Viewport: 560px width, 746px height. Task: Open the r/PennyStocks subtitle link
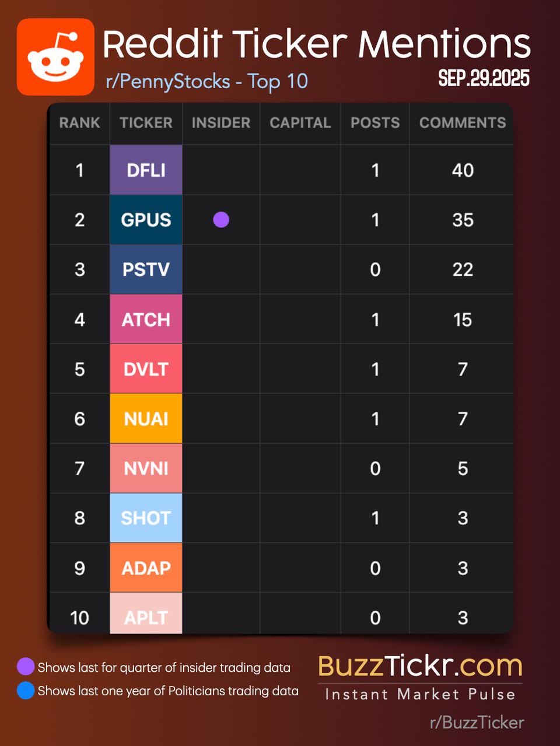206,82
